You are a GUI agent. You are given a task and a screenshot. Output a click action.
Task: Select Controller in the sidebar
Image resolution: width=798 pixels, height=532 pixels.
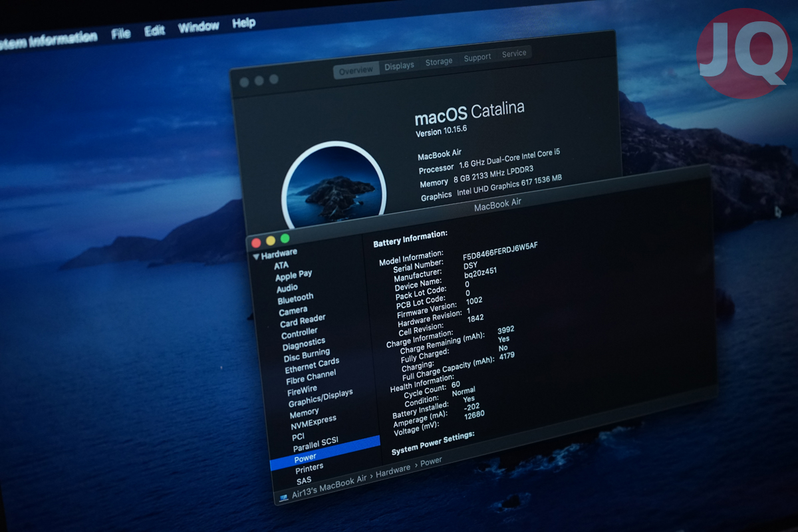299,333
